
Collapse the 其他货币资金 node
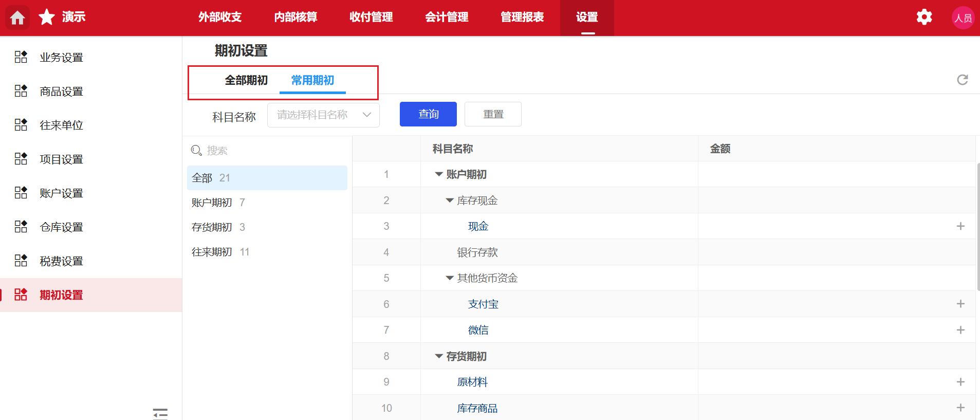pos(450,278)
